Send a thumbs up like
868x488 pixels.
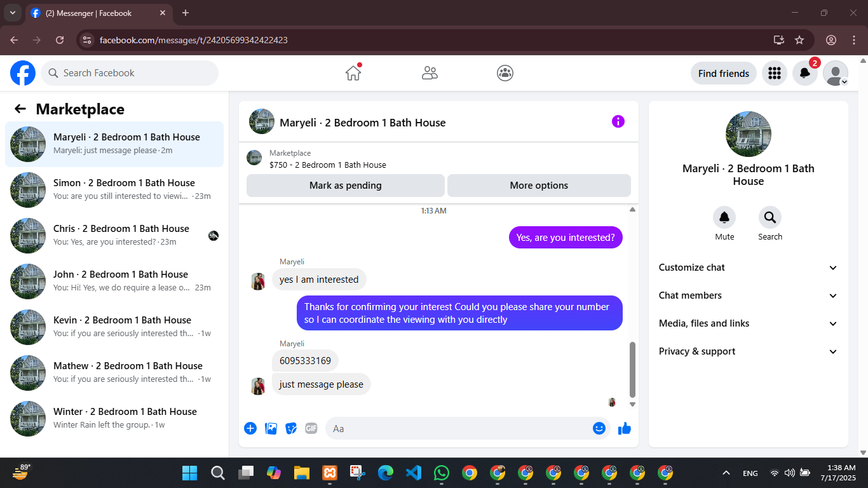[625, 428]
